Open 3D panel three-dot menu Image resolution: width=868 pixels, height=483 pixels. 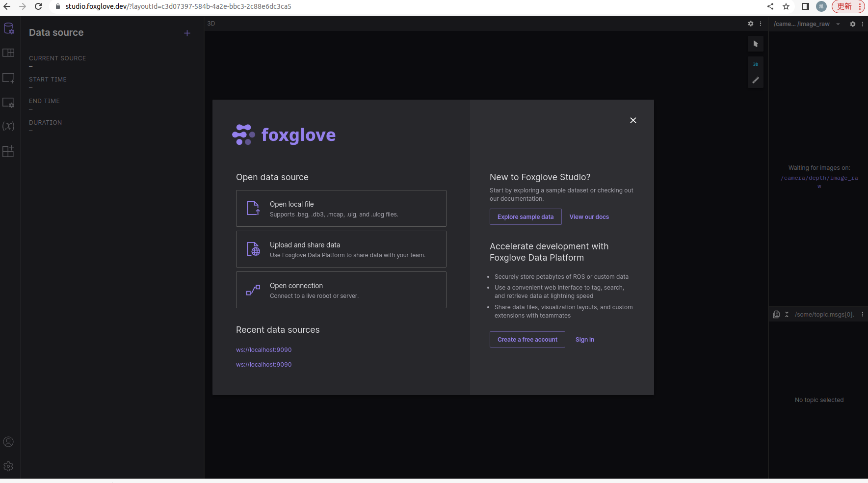tap(761, 24)
